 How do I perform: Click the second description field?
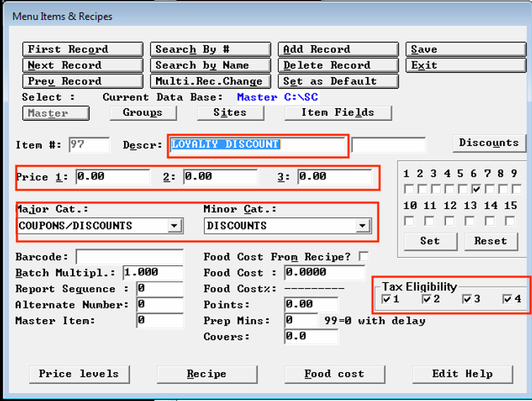(389, 145)
